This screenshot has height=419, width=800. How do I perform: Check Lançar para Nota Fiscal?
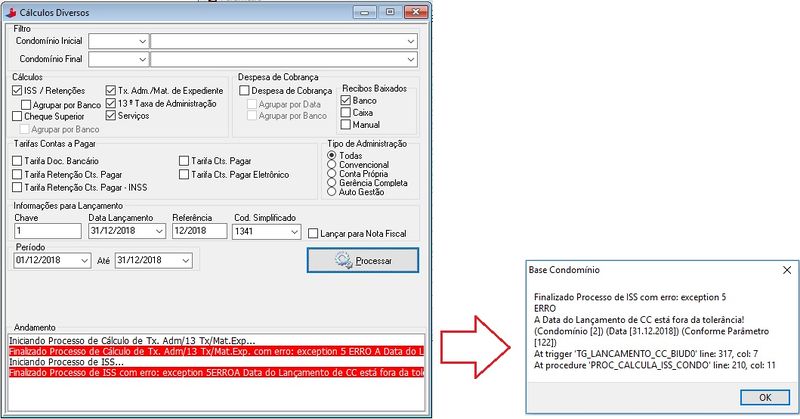click(313, 233)
